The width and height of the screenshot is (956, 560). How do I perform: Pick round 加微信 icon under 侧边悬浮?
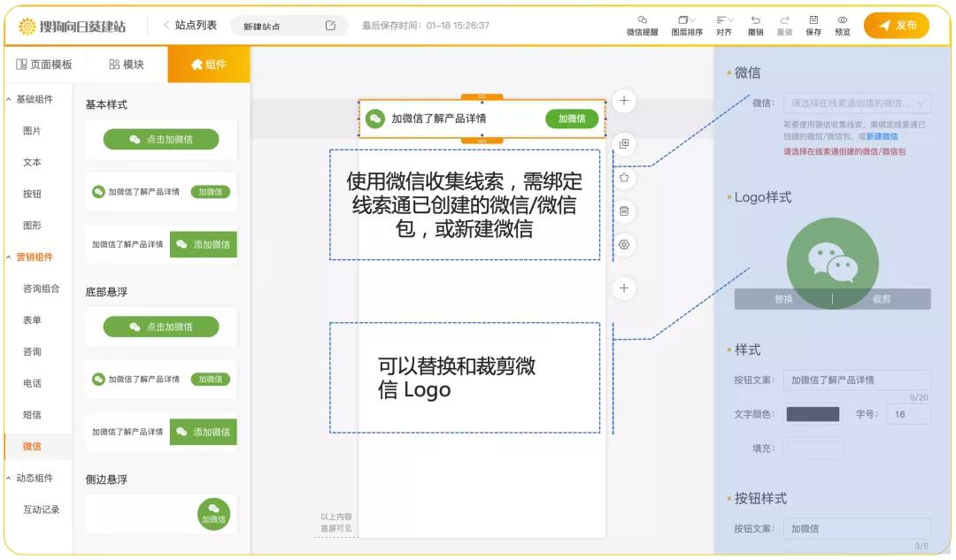[x=213, y=514]
